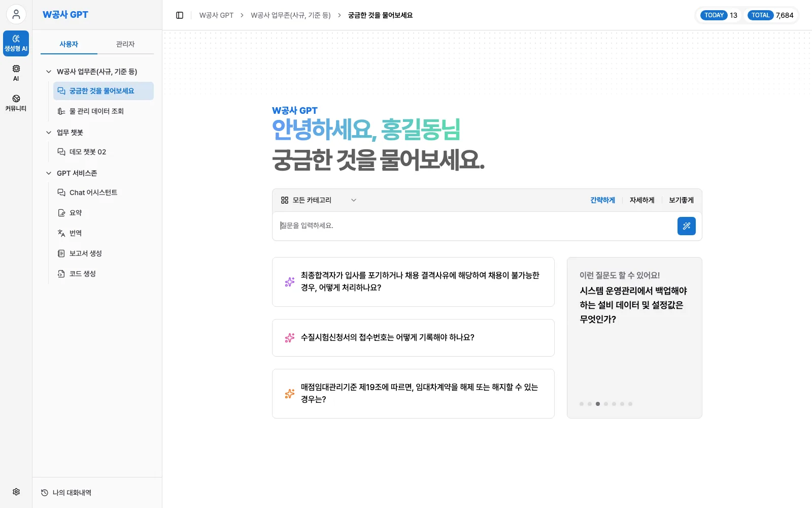Select the 생성형 AI sidebar icon
Screen dimensions: 812x508
point(16,44)
